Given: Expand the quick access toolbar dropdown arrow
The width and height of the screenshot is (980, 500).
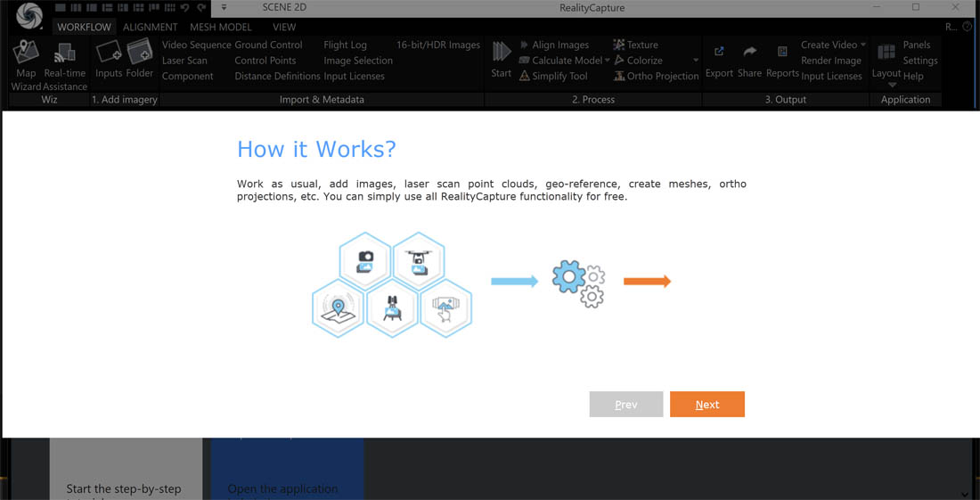Looking at the screenshot, I should point(224,8).
